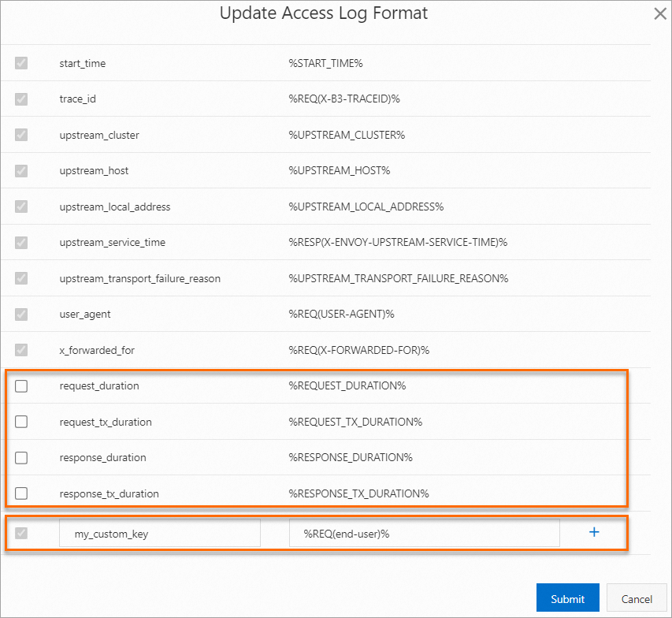This screenshot has height=618, width=672.
Task: Select the %RESP(X-ENVOY-UPSTREAM-SERVICE-TIME)% value
Action: click(x=398, y=242)
